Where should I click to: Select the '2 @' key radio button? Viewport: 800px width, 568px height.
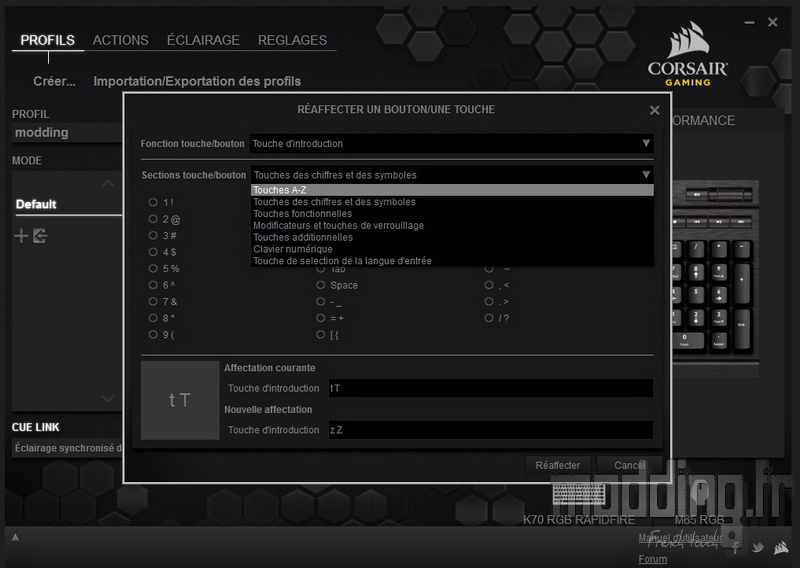click(153, 219)
